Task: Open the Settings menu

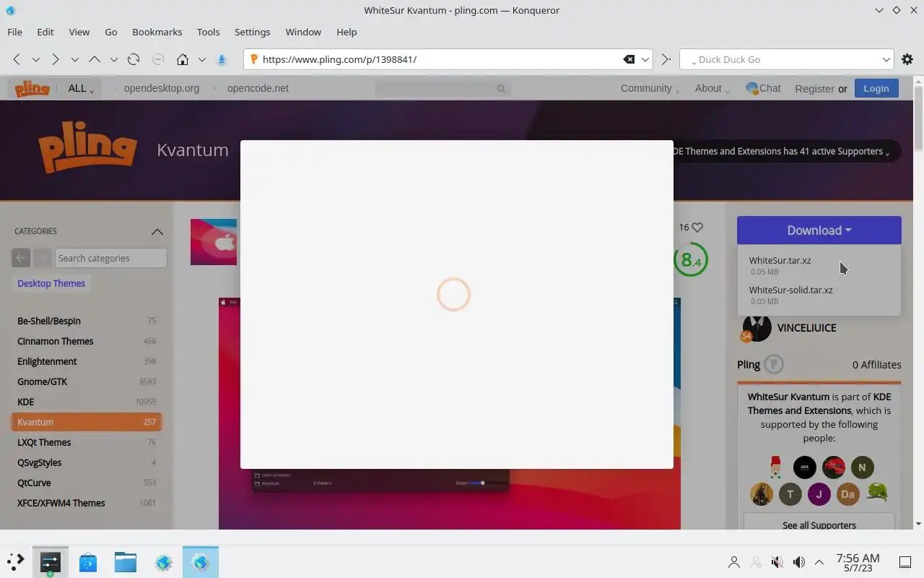Action: click(253, 32)
